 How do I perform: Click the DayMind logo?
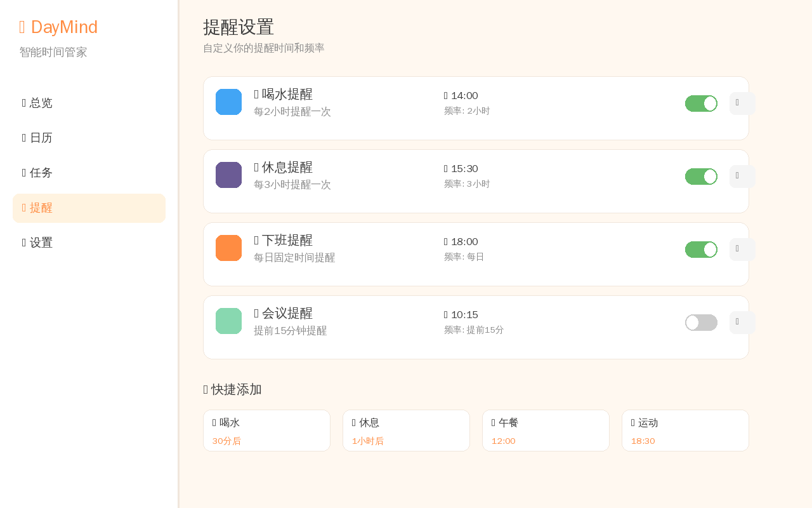(x=58, y=27)
